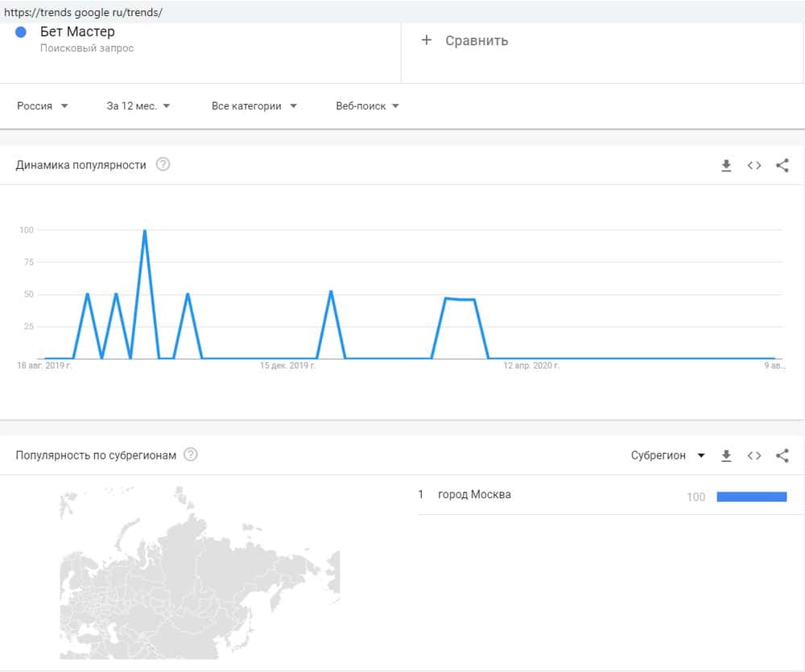Download the subregion popularity data
The height and width of the screenshot is (672, 805).
click(726, 456)
